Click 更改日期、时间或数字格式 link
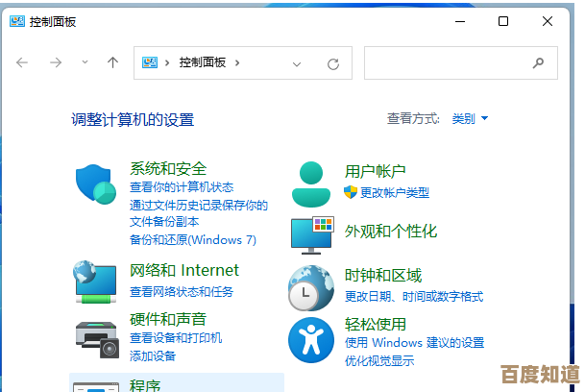 point(413,296)
